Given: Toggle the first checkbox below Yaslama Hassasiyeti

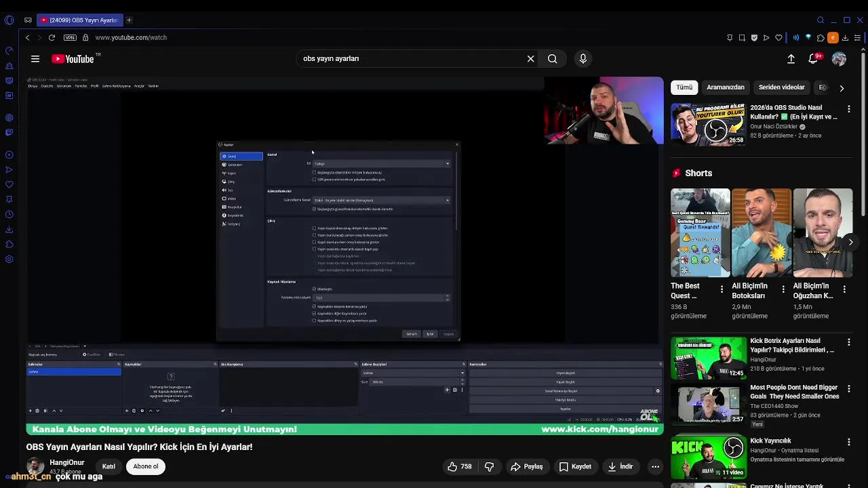Looking at the screenshot, I should [314, 306].
